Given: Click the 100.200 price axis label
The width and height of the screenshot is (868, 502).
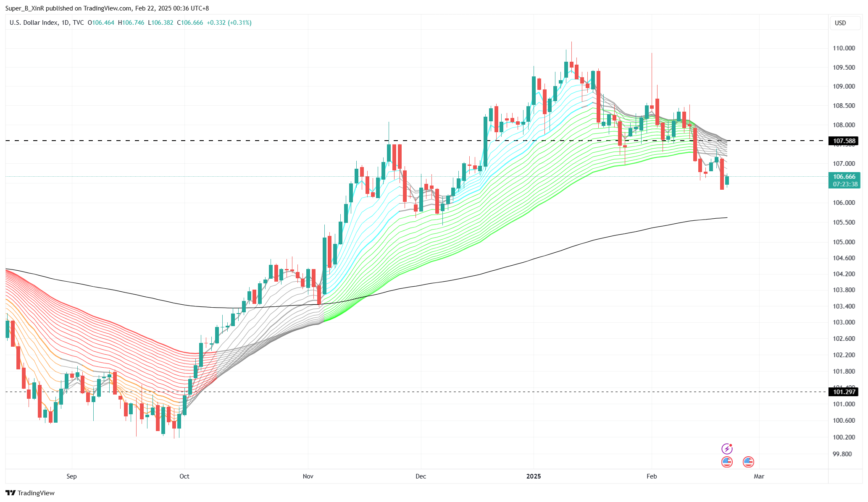Looking at the screenshot, I should (x=844, y=437).
